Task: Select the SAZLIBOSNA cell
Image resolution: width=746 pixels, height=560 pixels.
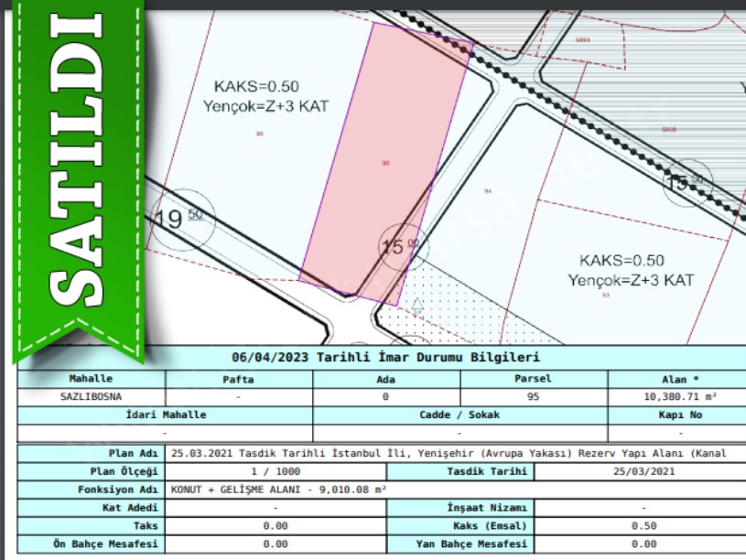Action: pos(91,397)
